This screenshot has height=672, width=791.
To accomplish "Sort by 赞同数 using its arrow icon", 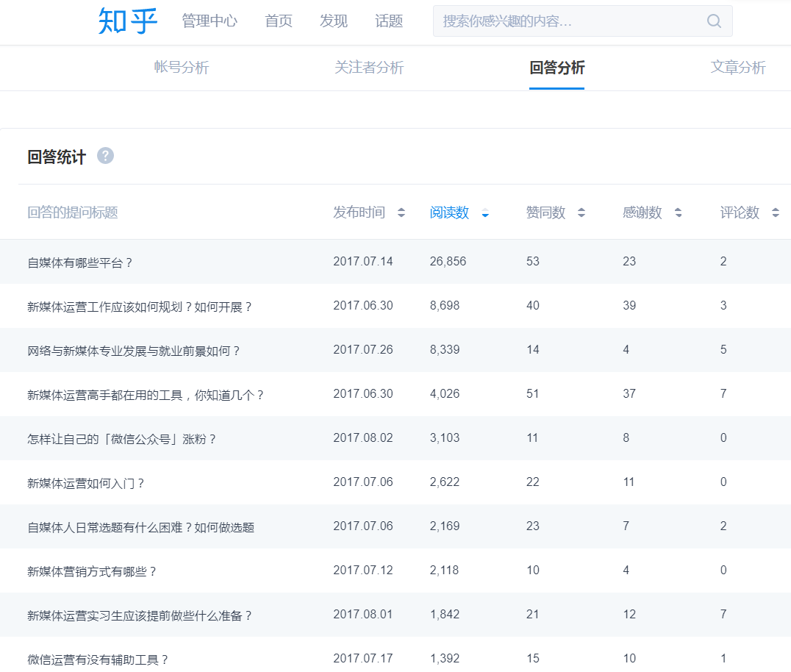I will tap(581, 212).
